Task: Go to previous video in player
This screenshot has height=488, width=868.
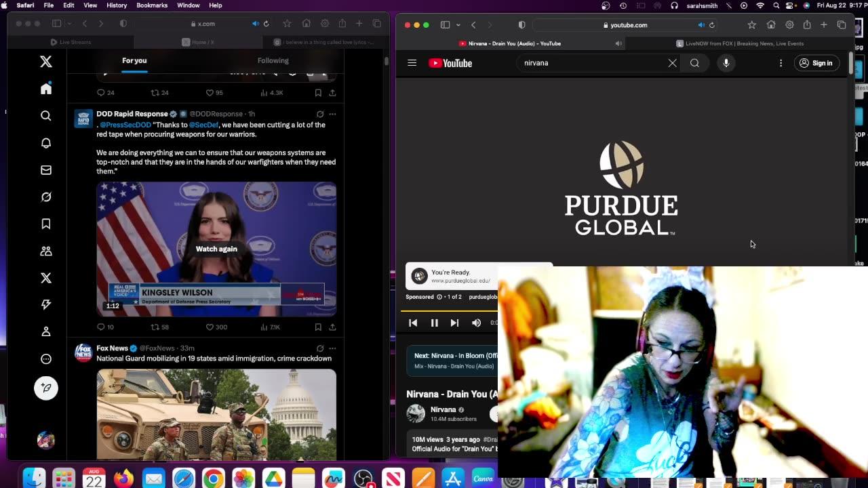Action: 413,323
